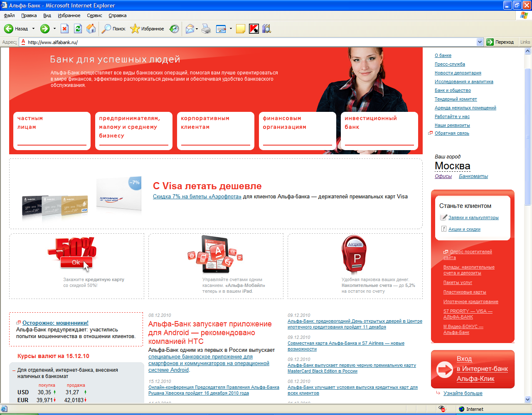Open the Пластиковые карты link
This screenshot has width=532, height=415.
click(x=465, y=292)
